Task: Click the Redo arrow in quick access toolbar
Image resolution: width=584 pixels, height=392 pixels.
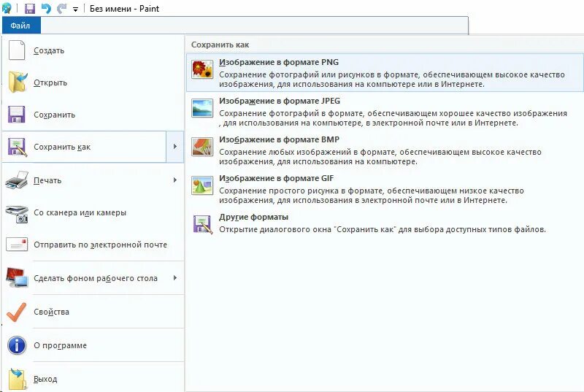Action: 61,8
